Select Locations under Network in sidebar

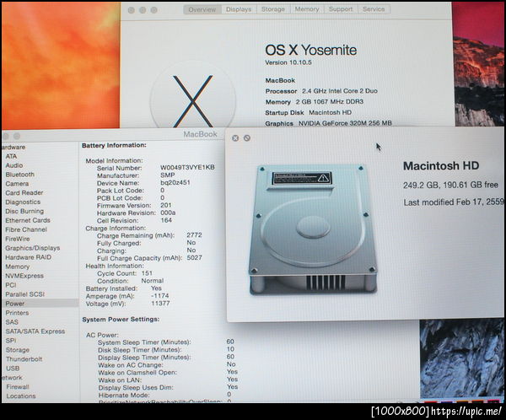(21, 396)
